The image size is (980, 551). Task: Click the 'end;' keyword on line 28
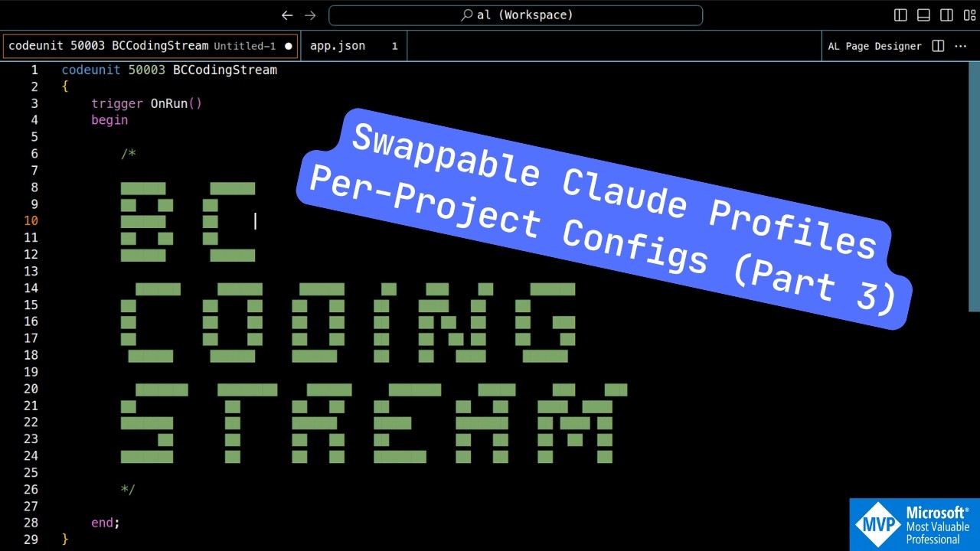coord(106,523)
